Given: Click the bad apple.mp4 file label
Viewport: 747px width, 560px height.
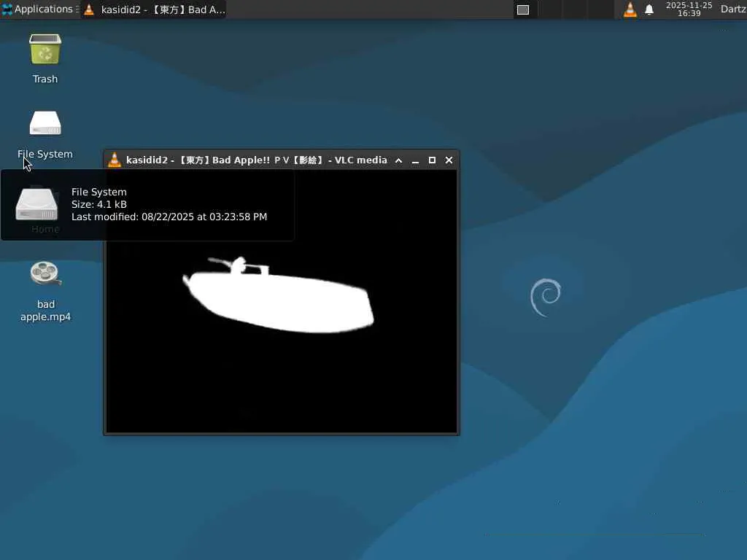Looking at the screenshot, I should (x=46, y=311).
